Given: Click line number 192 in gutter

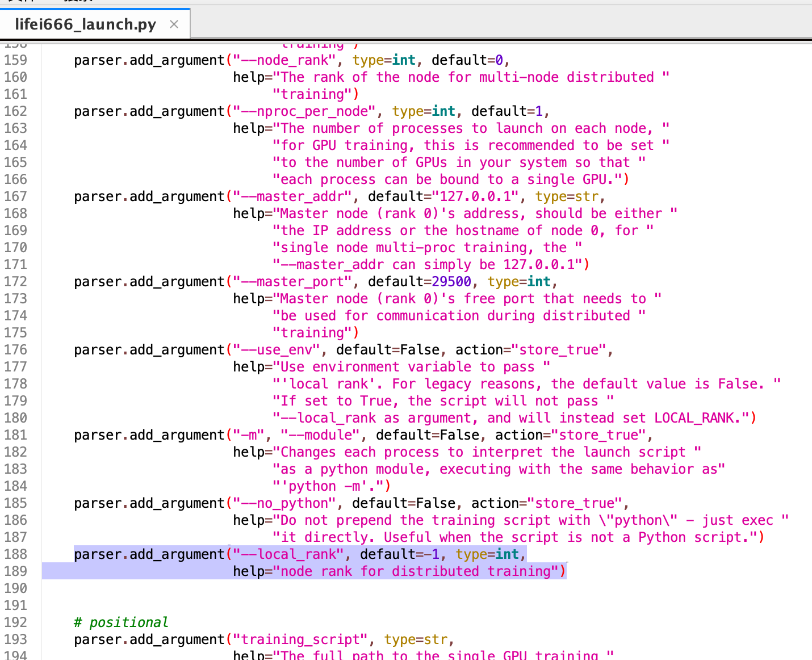Looking at the screenshot, I should pyautogui.click(x=15, y=623).
